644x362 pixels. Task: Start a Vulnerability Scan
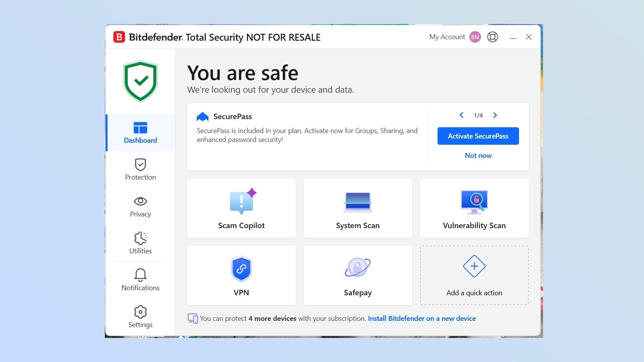[474, 208]
